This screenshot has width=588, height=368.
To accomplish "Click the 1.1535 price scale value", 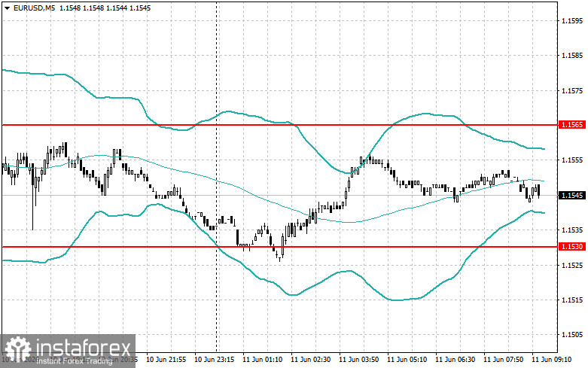I will point(572,230).
